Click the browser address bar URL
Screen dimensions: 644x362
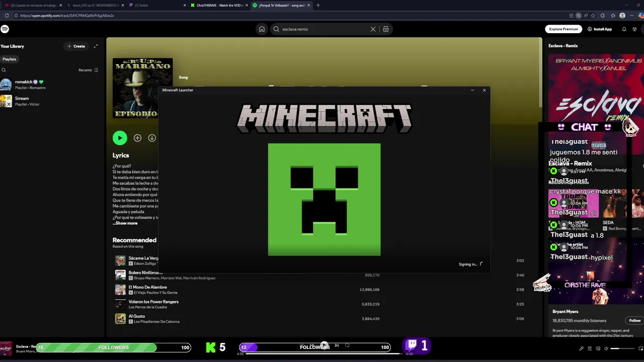67,16
